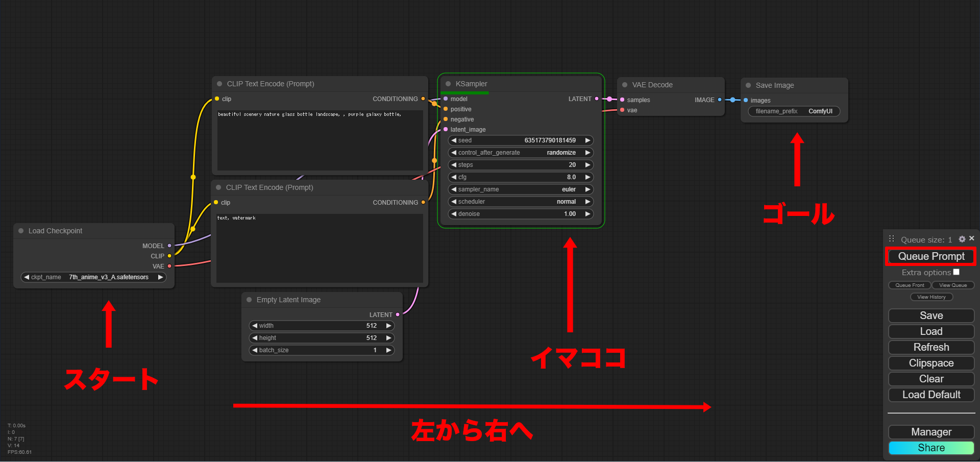The image size is (980, 462).
Task: Decrease latent width with left arrow
Action: [x=255, y=326]
